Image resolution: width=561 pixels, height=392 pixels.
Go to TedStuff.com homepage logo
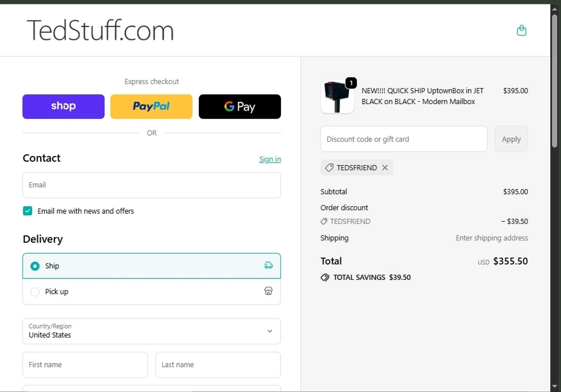click(100, 30)
